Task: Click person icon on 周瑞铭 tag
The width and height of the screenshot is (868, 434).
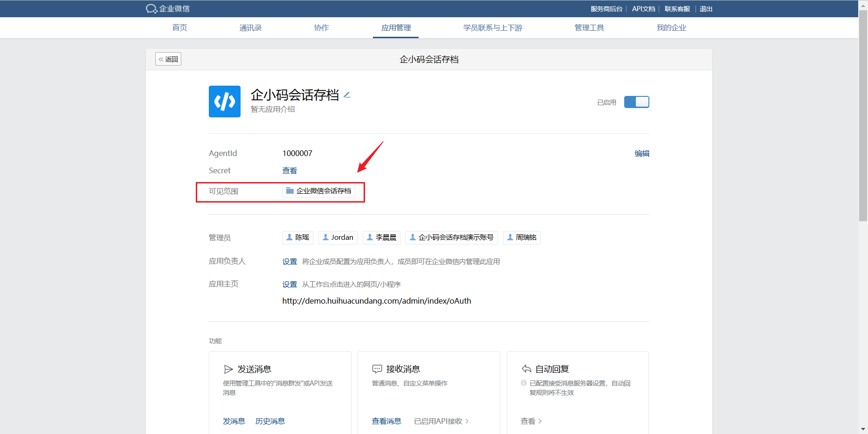Action: (x=510, y=237)
